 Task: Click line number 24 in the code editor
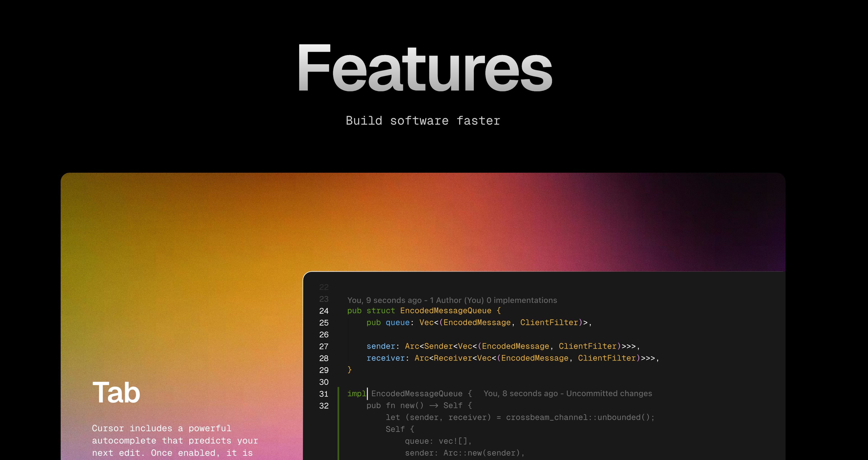(324, 311)
